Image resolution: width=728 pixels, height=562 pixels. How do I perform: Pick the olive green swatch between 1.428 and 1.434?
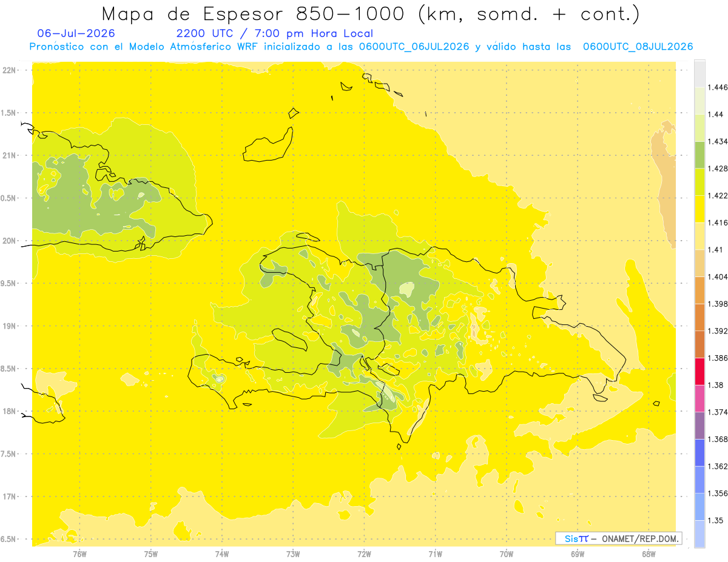click(x=699, y=155)
